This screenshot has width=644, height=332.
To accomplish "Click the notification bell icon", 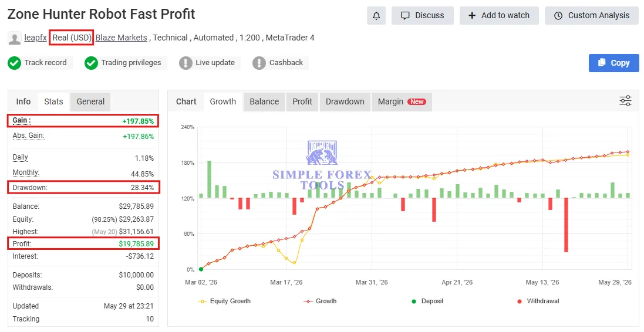I will click(376, 16).
